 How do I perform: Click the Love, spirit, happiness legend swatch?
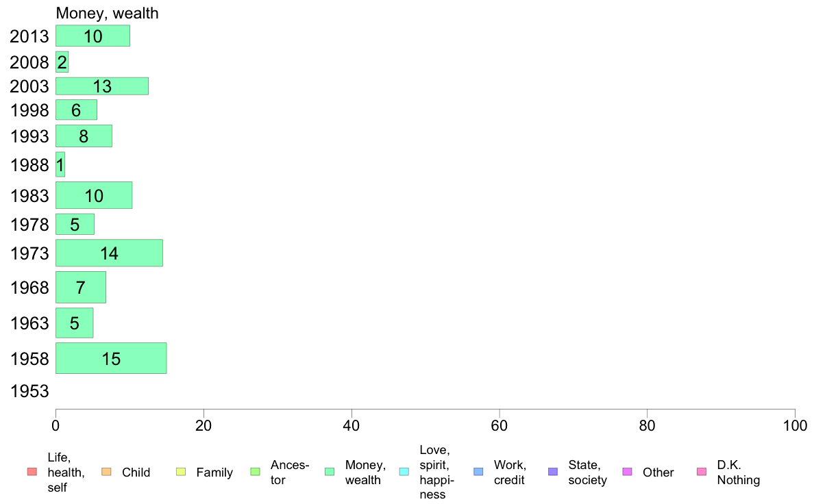(x=404, y=472)
